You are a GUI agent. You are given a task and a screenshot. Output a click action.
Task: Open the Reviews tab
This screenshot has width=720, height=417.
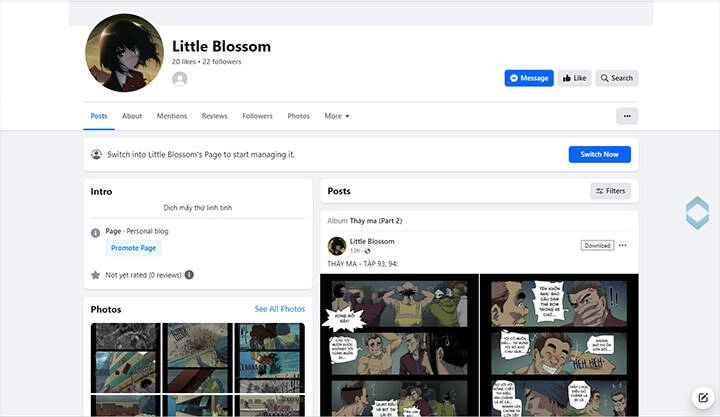[x=214, y=116]
